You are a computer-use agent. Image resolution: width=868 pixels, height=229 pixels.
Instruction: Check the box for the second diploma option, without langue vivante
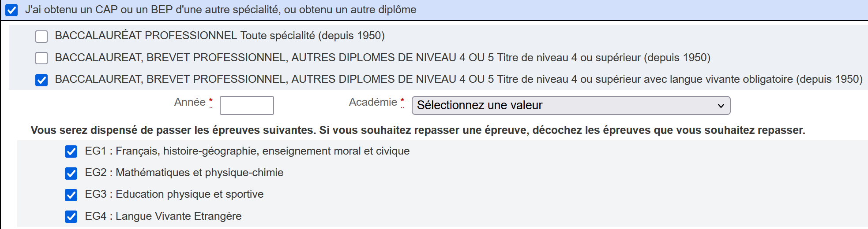[41, 58]
